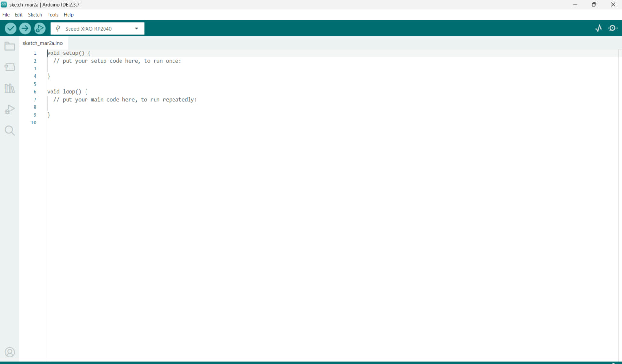Click line number 8 in the gutter
Image resolution: width=622 pixels, height=364 pixels.
tap(35, 107)
